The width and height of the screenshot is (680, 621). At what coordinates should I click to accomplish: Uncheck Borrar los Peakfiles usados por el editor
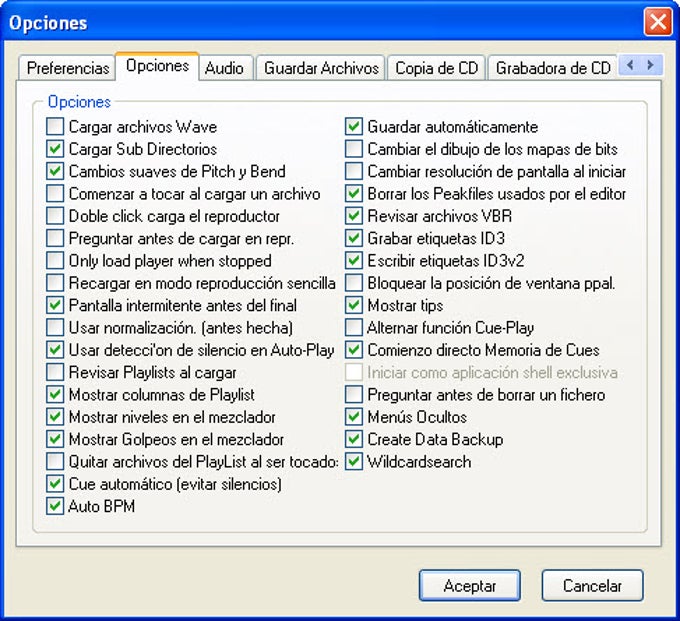(354, 193)
